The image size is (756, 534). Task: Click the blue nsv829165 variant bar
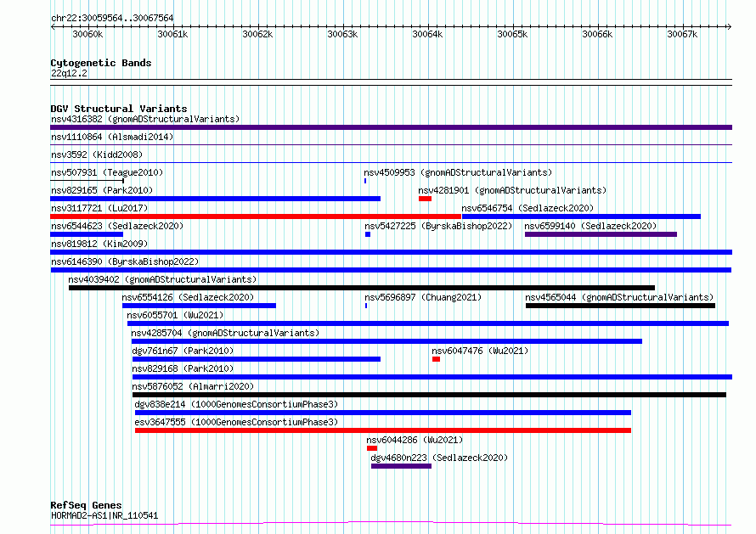click(216, 199)
